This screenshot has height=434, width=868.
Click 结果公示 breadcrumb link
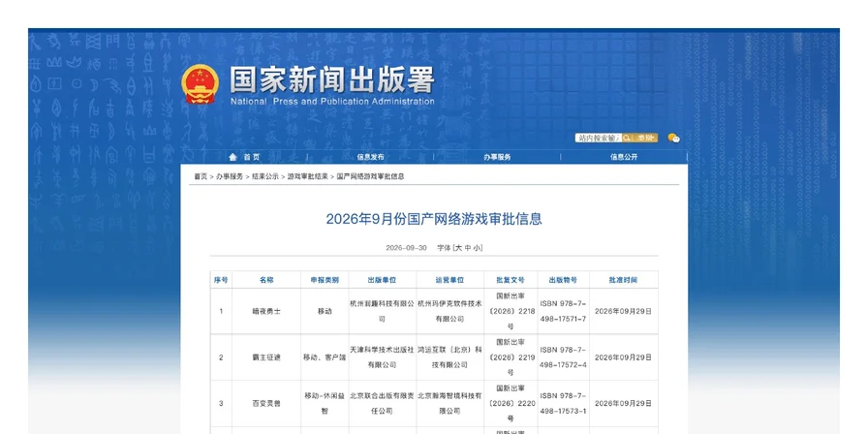(265, 176)
